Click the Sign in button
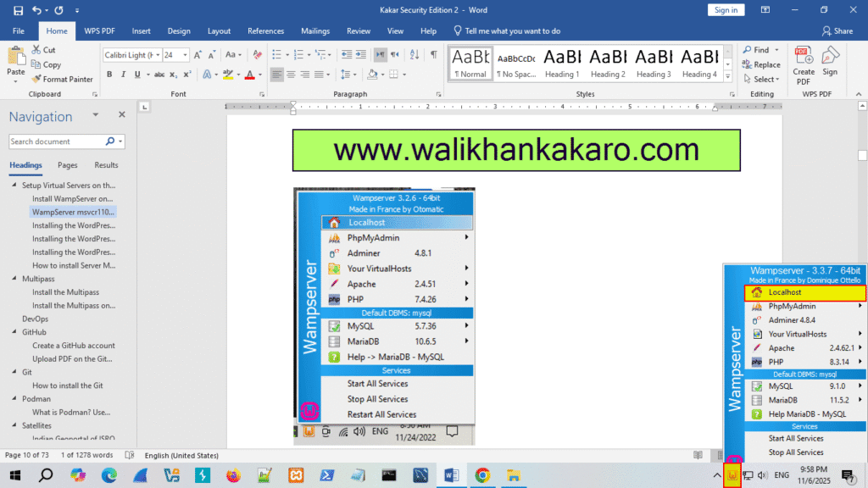 click(726, 9)
